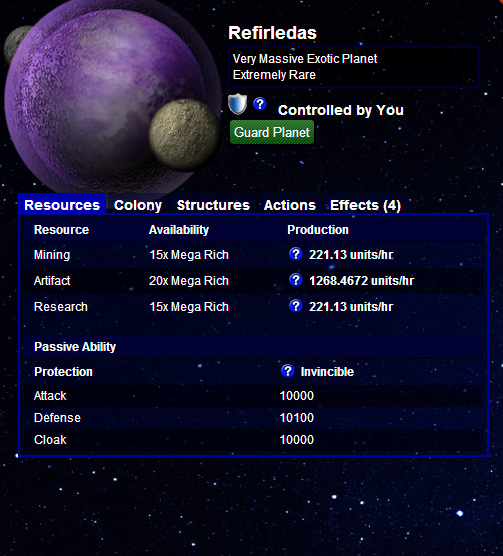Click the Artifact 20x Mega Rich row

tap(253, 280)
